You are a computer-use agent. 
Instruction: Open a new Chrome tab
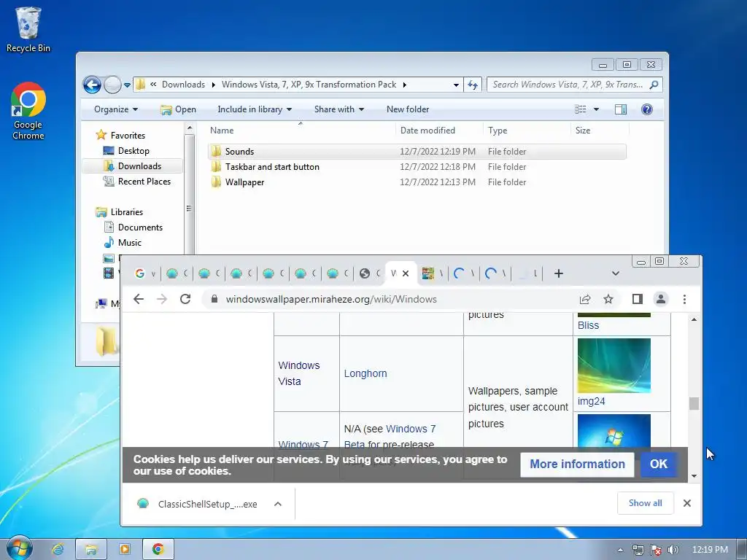coord(559,273)
